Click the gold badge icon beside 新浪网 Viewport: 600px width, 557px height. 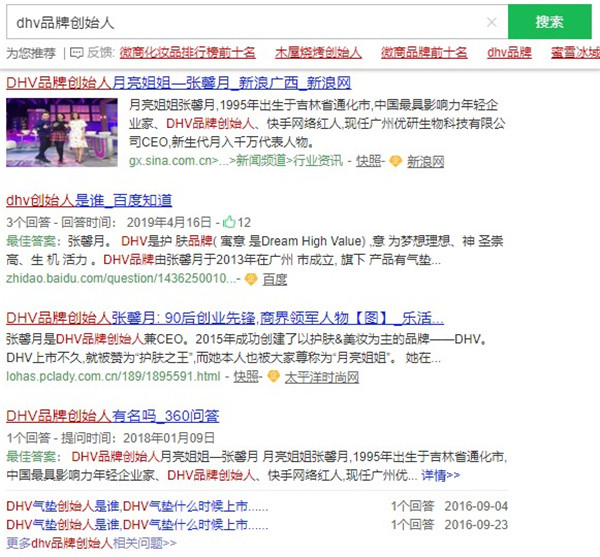click(395, 161)
